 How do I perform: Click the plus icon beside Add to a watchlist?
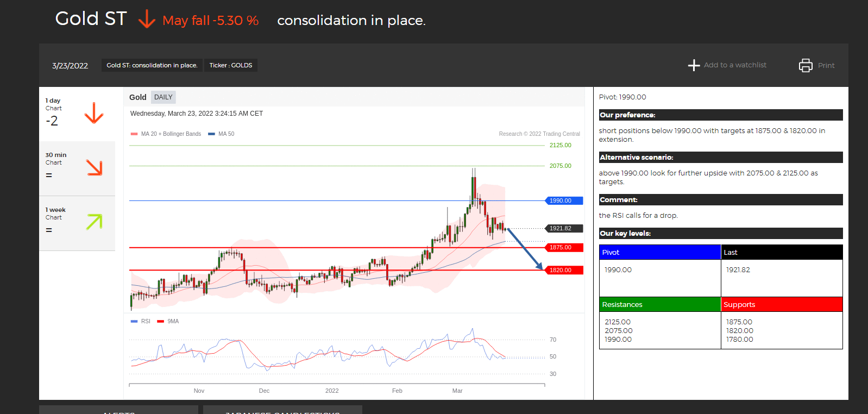pyautogui.click(x=694, y=65)
